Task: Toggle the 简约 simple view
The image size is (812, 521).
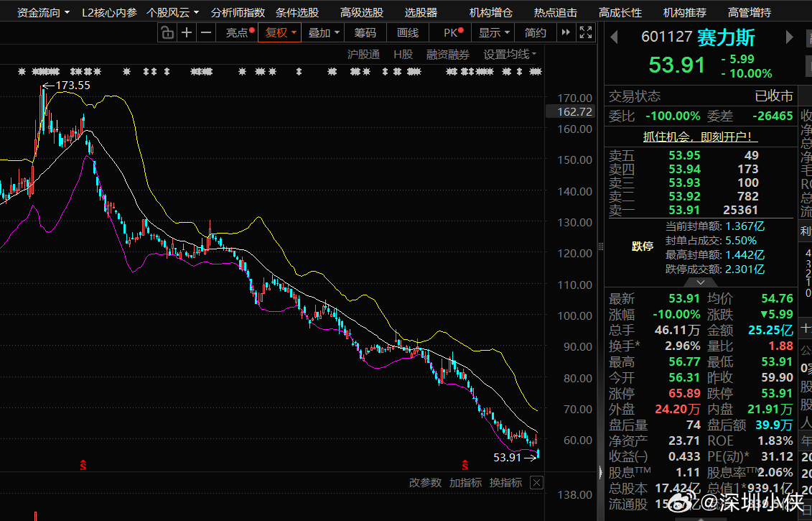Action: tap(535, 32)
